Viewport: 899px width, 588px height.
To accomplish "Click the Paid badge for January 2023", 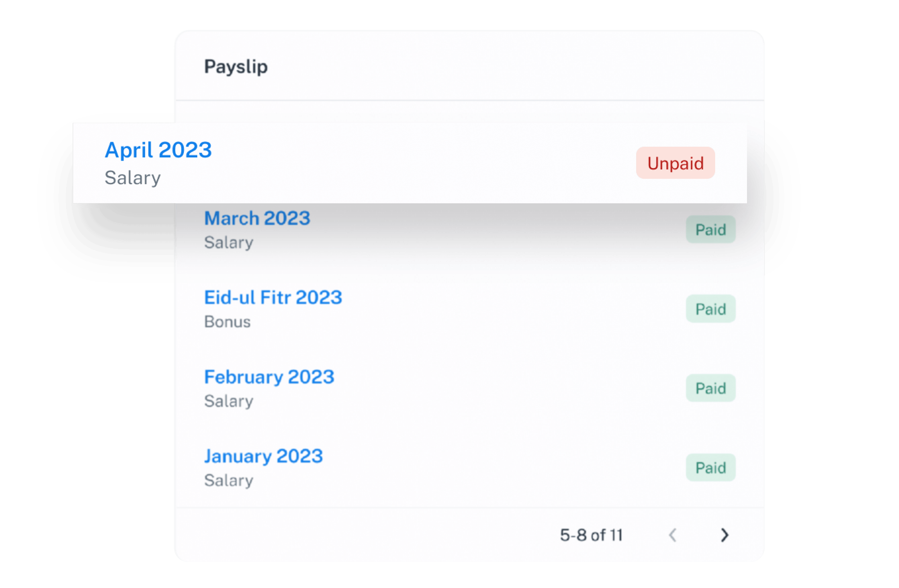I will coord(710,468).
